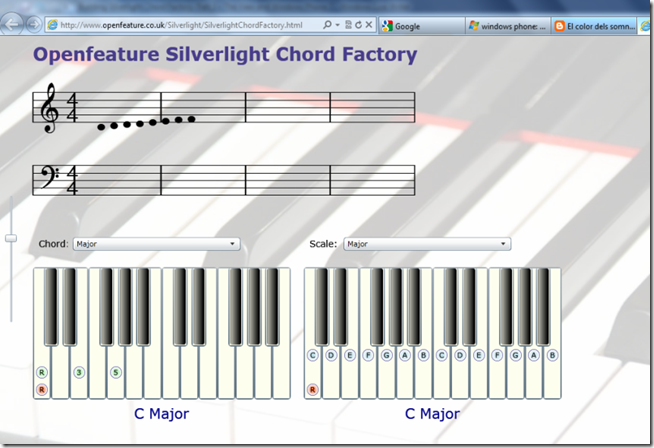Click the first note head on the treble staff
This screenshot has height=448, width=654.
pyautogui.click(x=101, y=127)
